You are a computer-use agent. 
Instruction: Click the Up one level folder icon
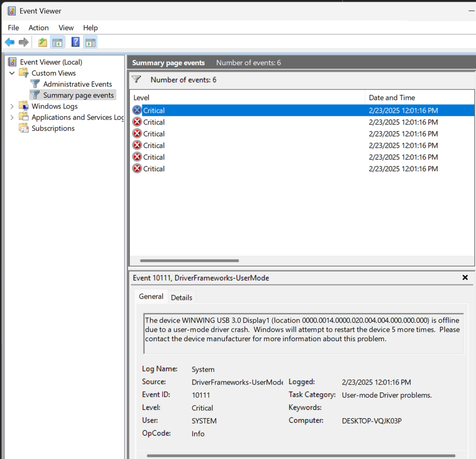tap(42, 42)
